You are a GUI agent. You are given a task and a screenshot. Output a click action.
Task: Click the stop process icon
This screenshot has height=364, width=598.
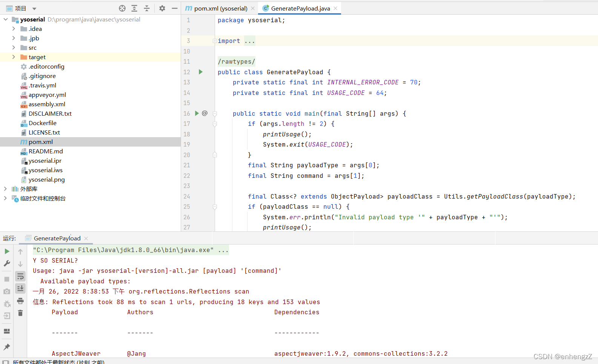(x=7, y=279)
